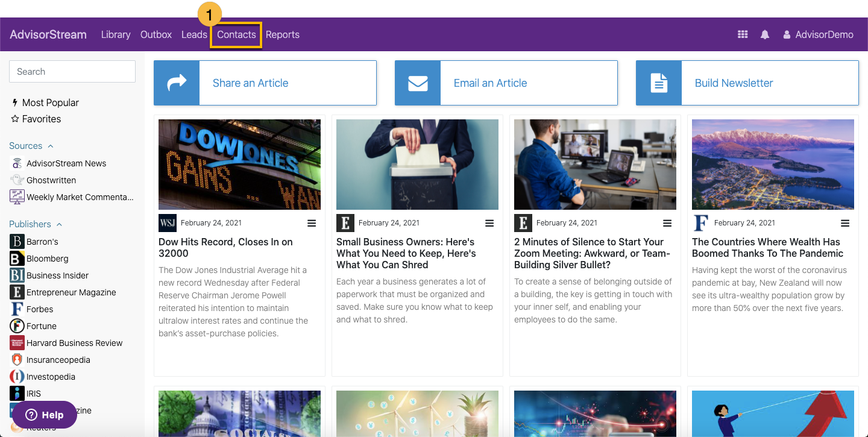The height and width of the screenshot is (437, 868).
Task: Open Small Business Owners headline
Action: (x=406, y=253)
